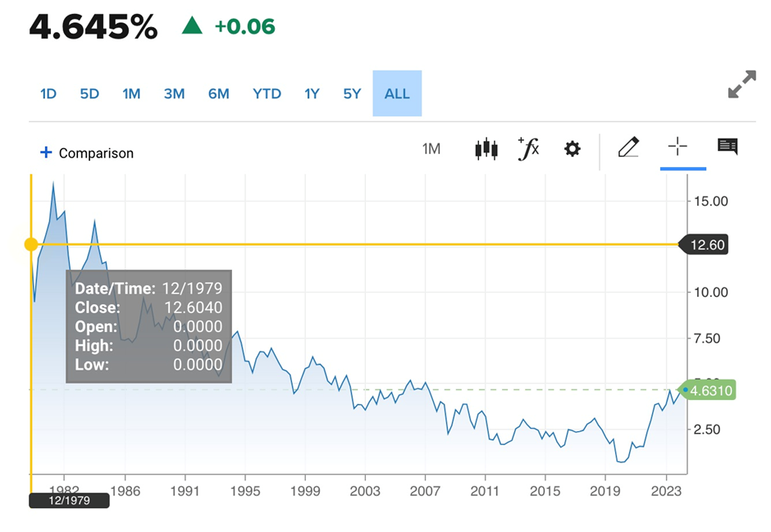
Task: Open the 1M interval dropdown
Action: (x=431, y=149)
